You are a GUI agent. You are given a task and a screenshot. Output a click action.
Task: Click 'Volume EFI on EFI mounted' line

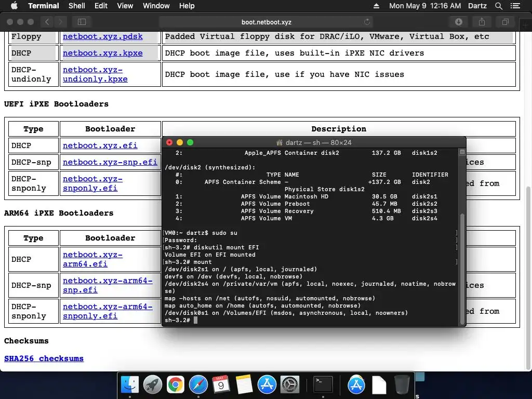[210, 255]
